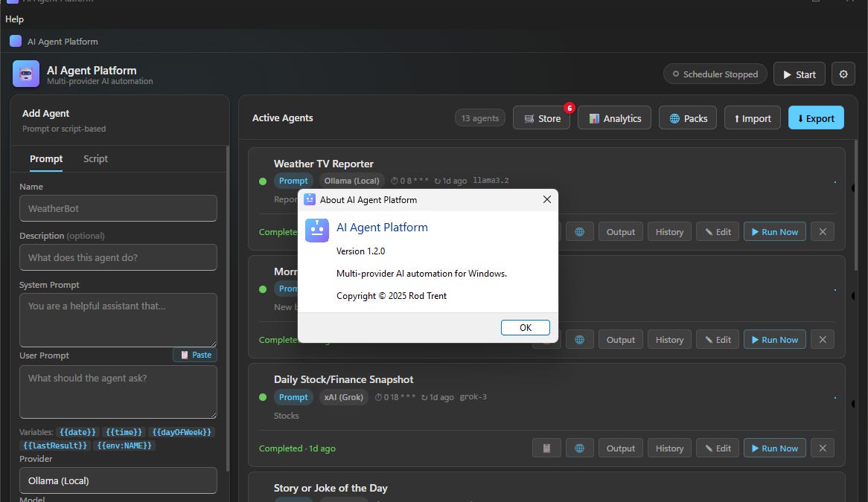Select the Prompt tab in Add Agent
This screenshot has height=502, width=868.
[x=46, y=158]
